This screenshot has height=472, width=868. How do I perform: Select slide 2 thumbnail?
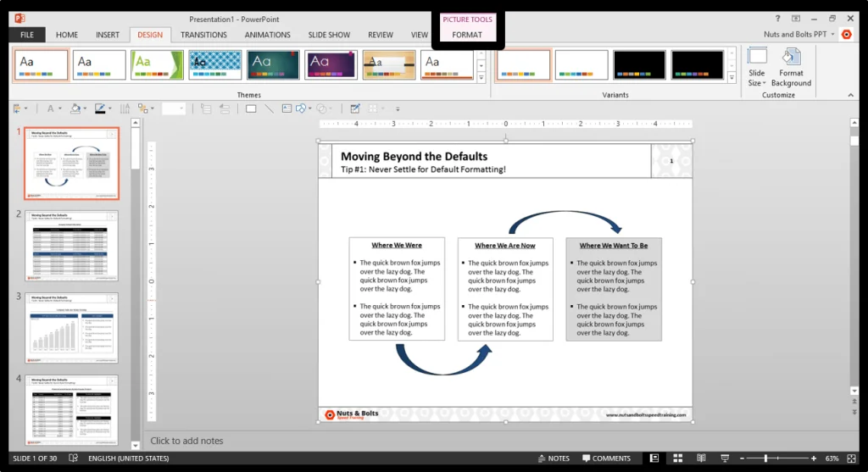pos(71,246)
